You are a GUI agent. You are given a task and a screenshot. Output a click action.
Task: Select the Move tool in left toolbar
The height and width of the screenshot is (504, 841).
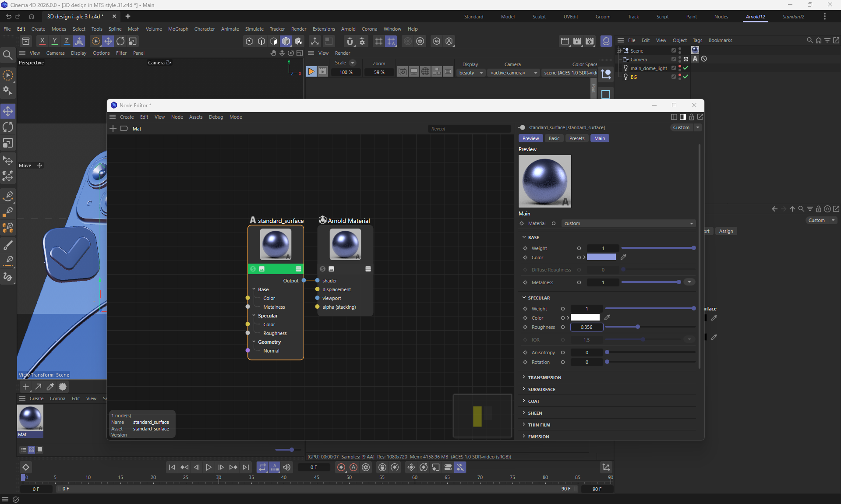click(x=8, y=111)
